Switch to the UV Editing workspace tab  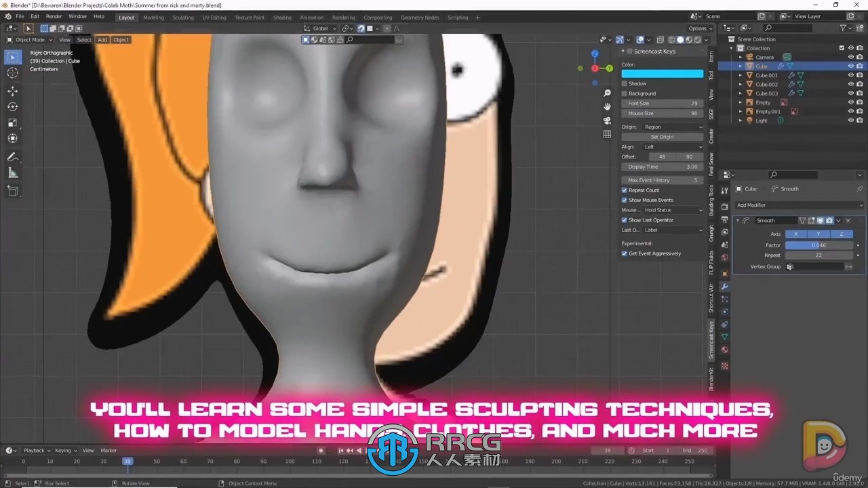coord(214,18)
